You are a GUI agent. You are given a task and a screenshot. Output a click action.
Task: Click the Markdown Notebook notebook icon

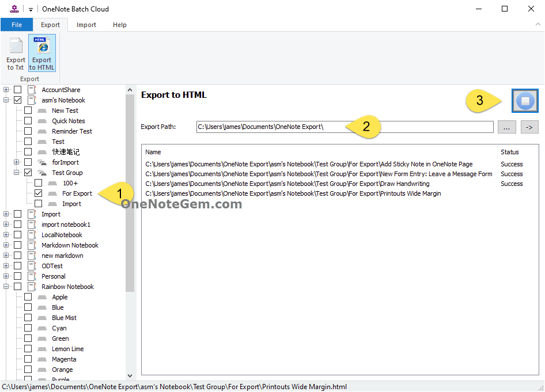point(32,245)
